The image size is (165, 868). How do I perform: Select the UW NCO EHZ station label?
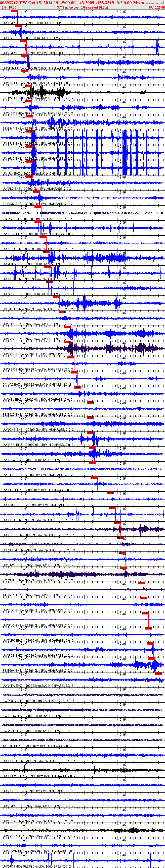point(38,460)
